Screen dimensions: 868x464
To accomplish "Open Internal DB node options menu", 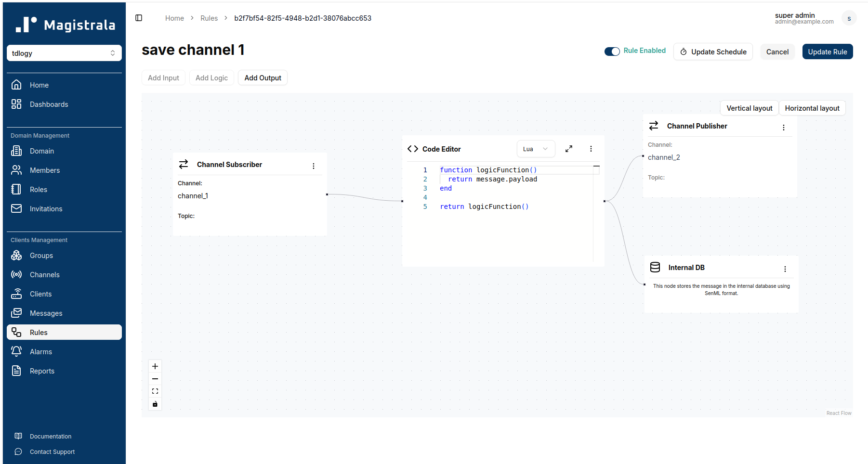I will point(785,269).
